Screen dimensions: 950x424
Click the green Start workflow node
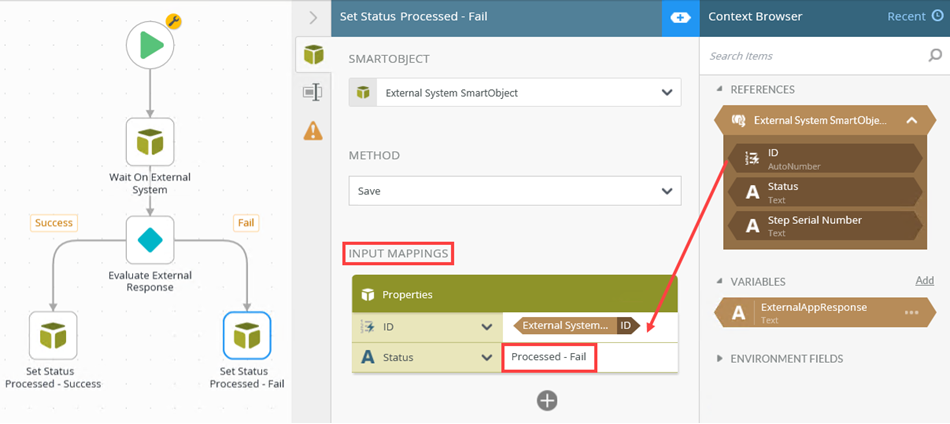click(150, 47)
